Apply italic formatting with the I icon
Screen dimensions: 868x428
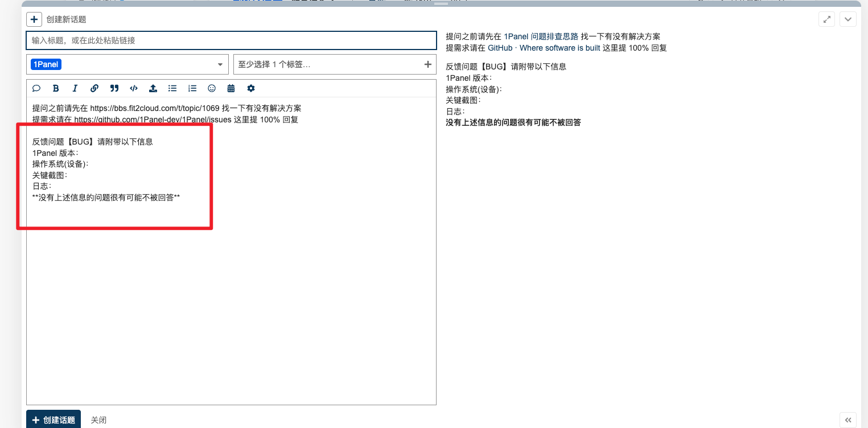pos(75,88)
